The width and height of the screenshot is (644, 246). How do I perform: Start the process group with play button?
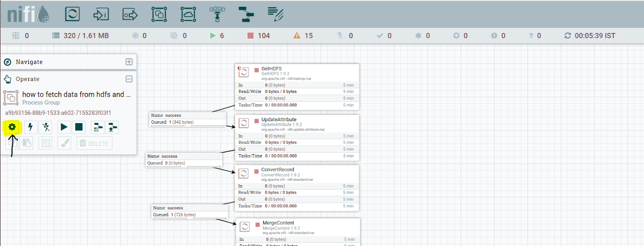[64, 127]
